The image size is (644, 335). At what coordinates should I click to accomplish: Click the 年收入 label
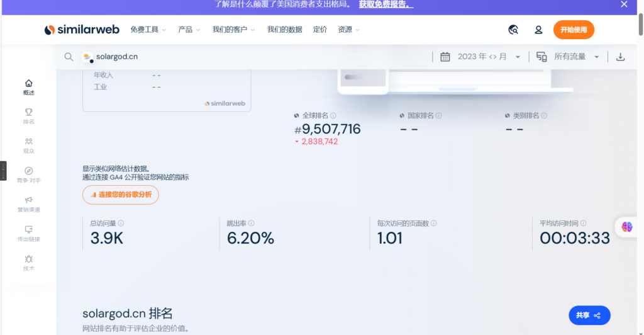click(103, 75)
